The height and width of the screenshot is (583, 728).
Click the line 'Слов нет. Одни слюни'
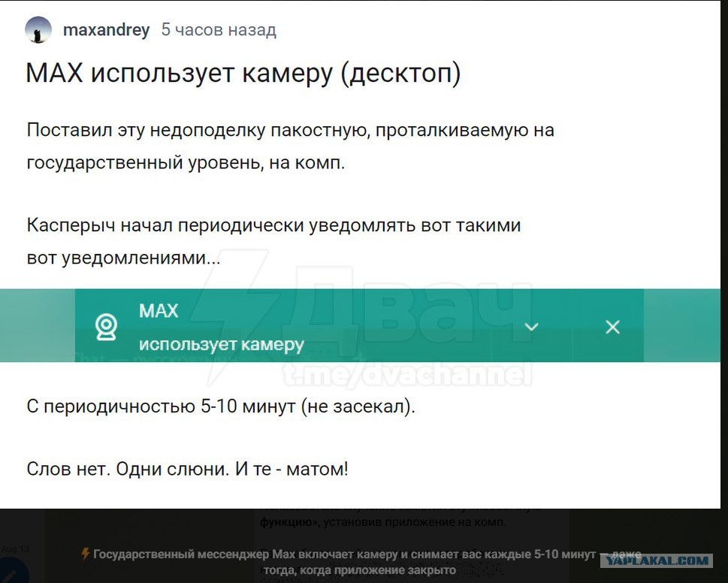pyautogui.click(x=188, y=469)
